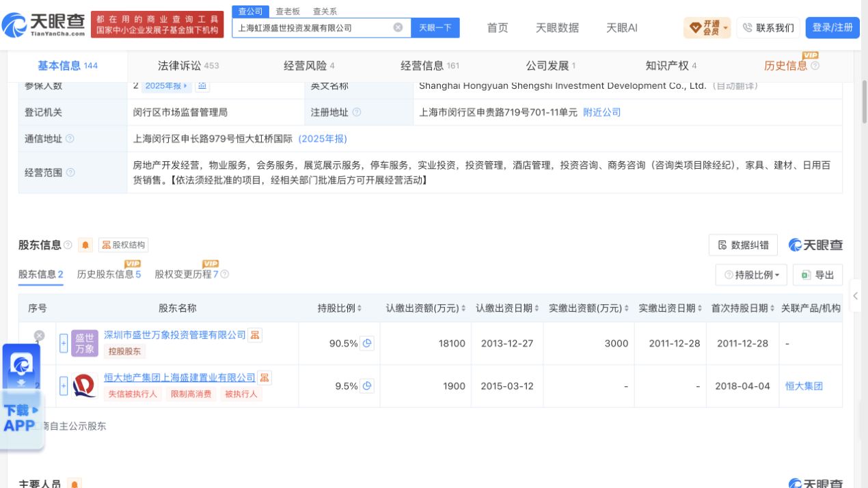868x488 pixels.
Task: Click the pie chart icon beside 90.5%
Action: (368, 343)
